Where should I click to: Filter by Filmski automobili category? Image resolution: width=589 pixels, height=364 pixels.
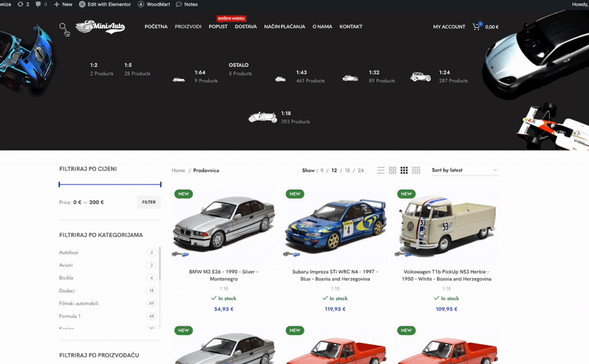pyautogui.click(x=79, y=303)
